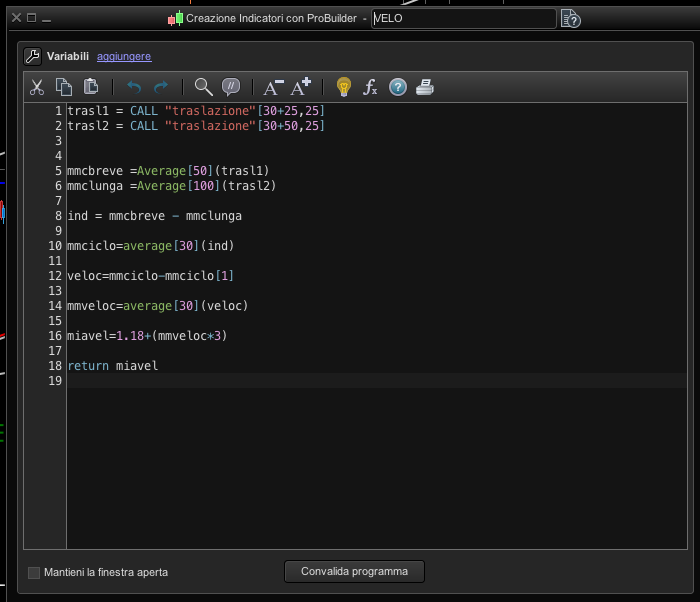
Task: Place the cursor on the "return miavel" code line
Action: [x=112, y=366]
